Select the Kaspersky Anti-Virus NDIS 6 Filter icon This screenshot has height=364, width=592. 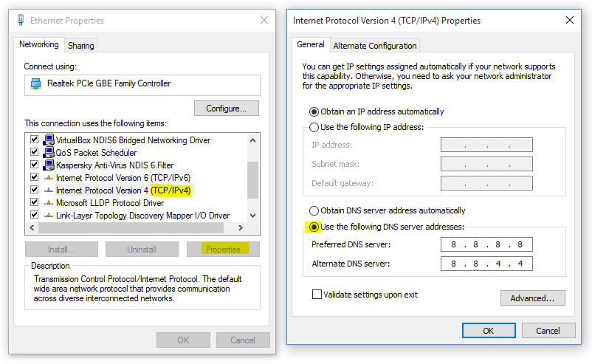49,165
